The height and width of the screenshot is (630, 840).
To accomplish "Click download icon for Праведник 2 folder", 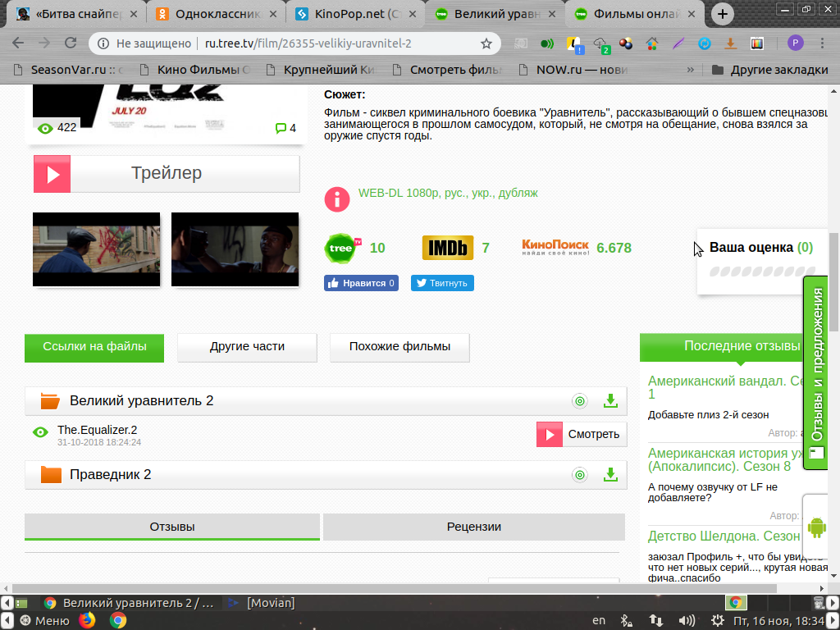I will tap(609, 475).
